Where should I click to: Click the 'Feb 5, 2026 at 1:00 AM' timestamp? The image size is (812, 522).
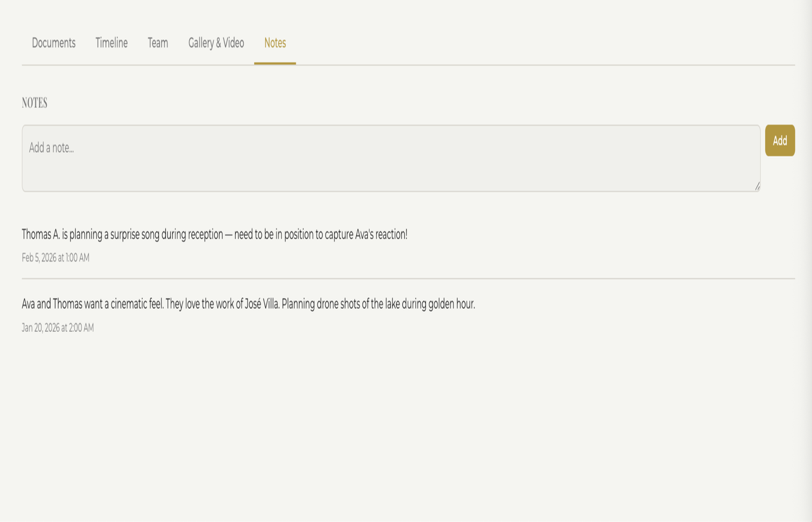click(55, 258)
